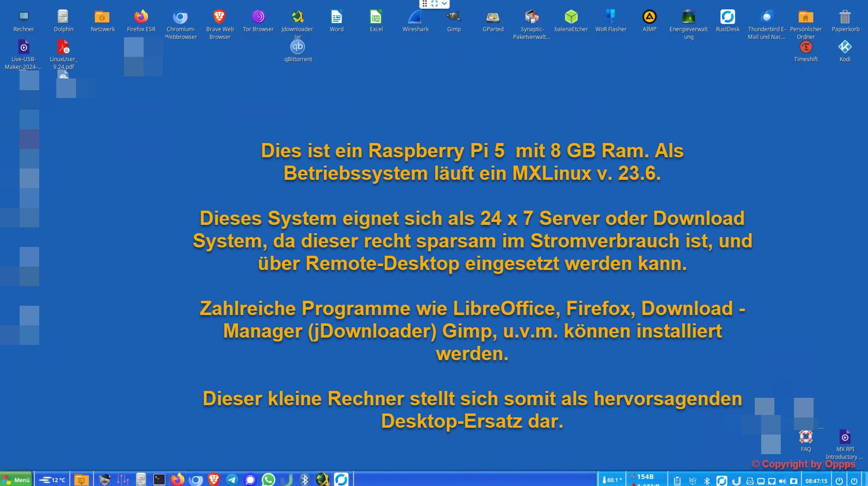Launch GParted partition editor

point(492,16)
